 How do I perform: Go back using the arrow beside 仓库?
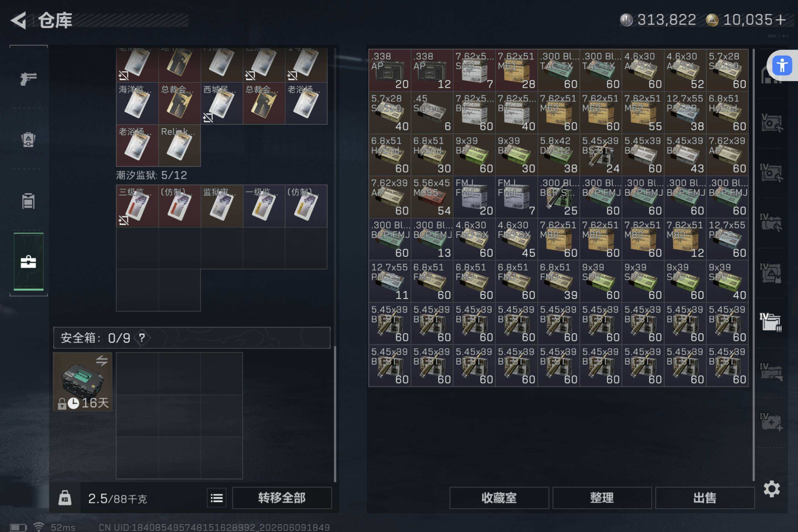click(18, 20)
